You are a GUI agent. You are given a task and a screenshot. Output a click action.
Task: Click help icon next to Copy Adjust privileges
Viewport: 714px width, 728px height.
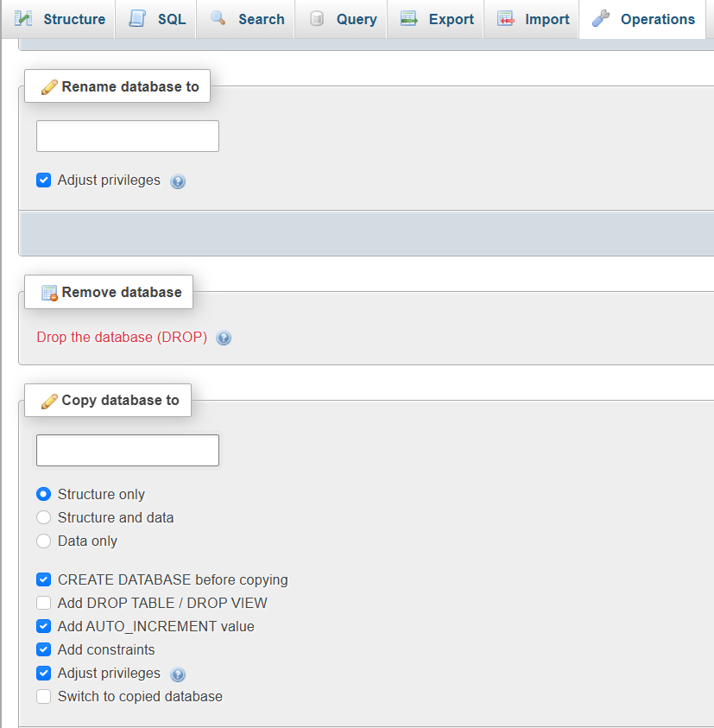click(x=178, y=674)
